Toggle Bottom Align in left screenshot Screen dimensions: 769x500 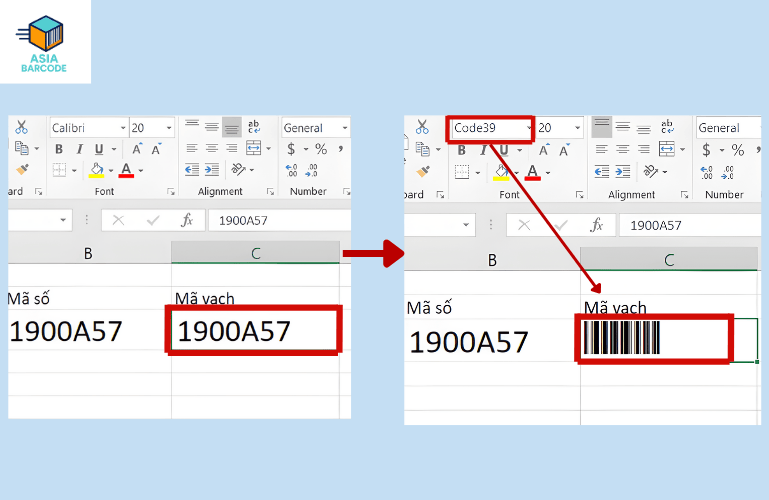[x=231, y=127]
